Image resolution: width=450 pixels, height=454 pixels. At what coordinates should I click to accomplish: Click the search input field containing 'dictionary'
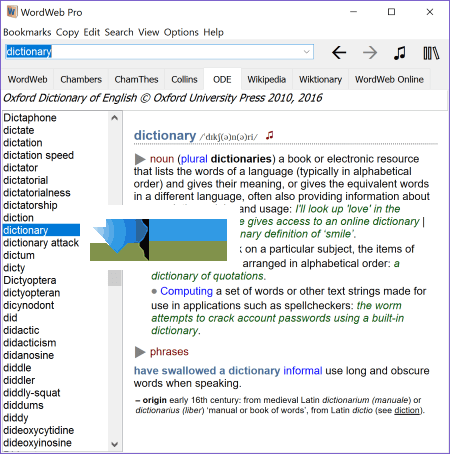tap(159, 52)
